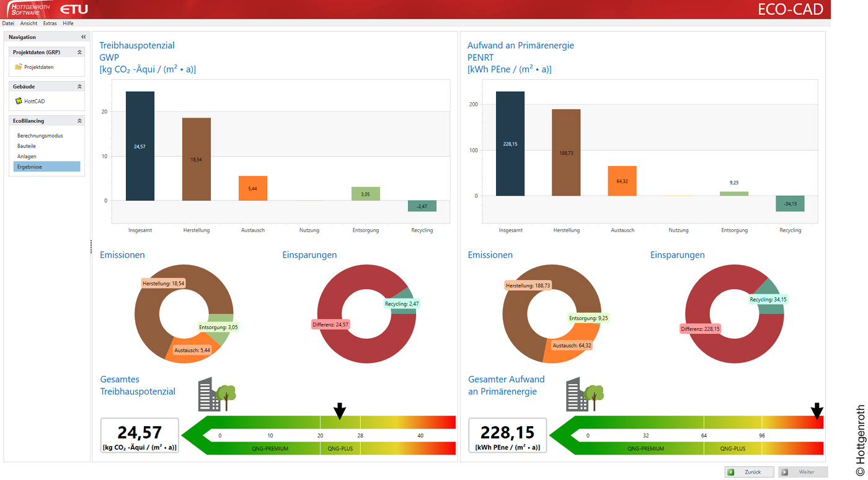Click the black arrow marker on GWP scale
The image size is (868, 480).
[x=339, y=410]
